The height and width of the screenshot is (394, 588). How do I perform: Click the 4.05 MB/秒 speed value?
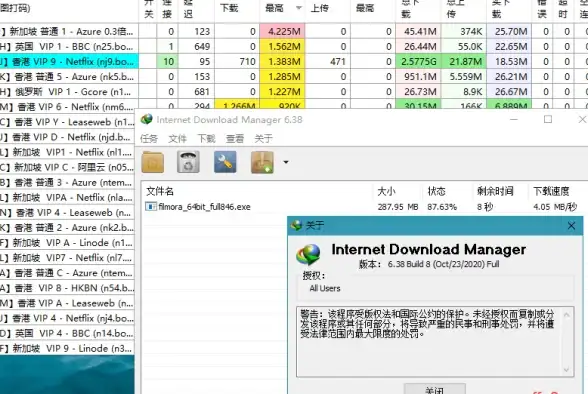[555, 207]
